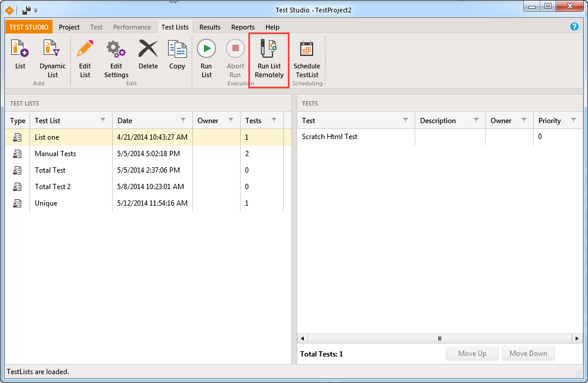The width and height of the screenshot is (588, 383).
Task: Open the blue help question icon
Action: click(x=574, y=27)
